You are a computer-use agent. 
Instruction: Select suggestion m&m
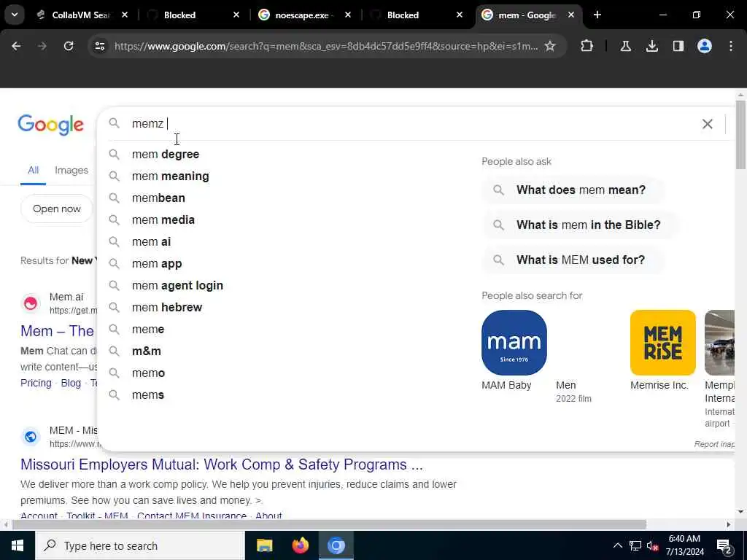click(x=146, y=351)
